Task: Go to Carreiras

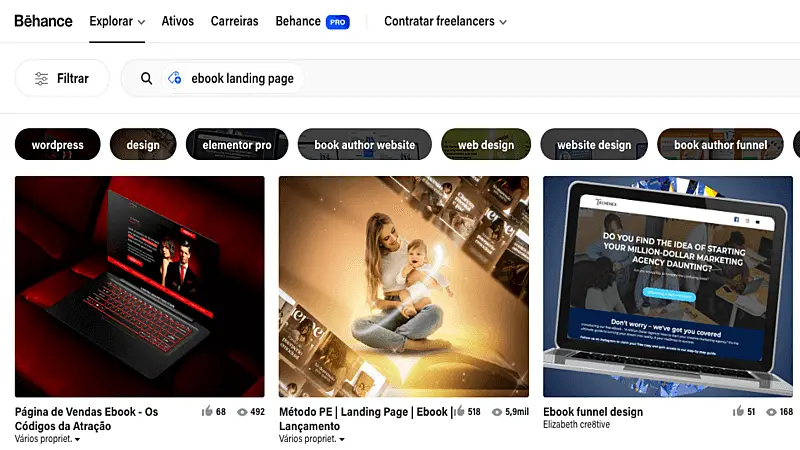Action: [x=234, y=21]
